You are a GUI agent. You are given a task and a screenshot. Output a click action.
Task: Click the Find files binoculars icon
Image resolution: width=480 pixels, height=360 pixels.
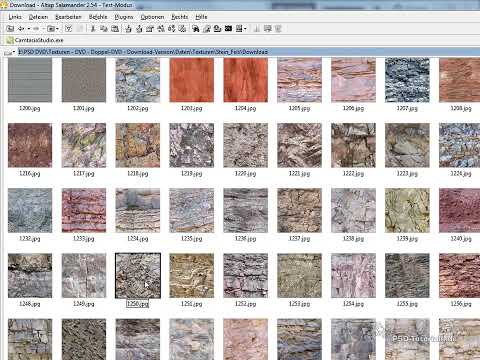pos(196,29)
